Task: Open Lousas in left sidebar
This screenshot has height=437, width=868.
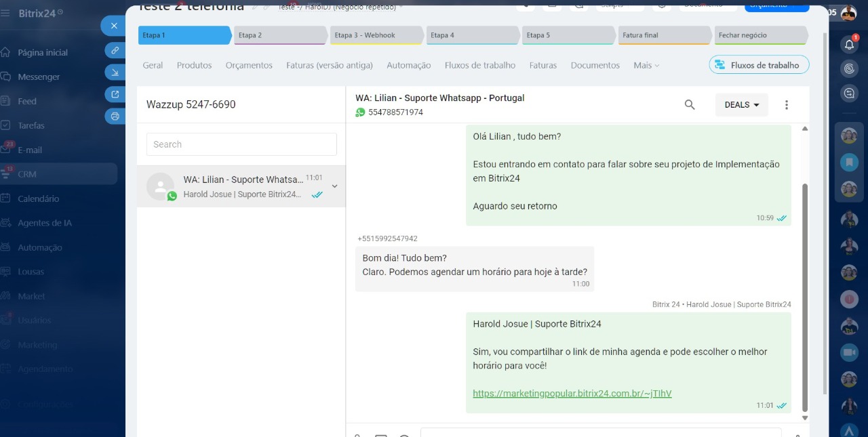Action: [31, 272]
